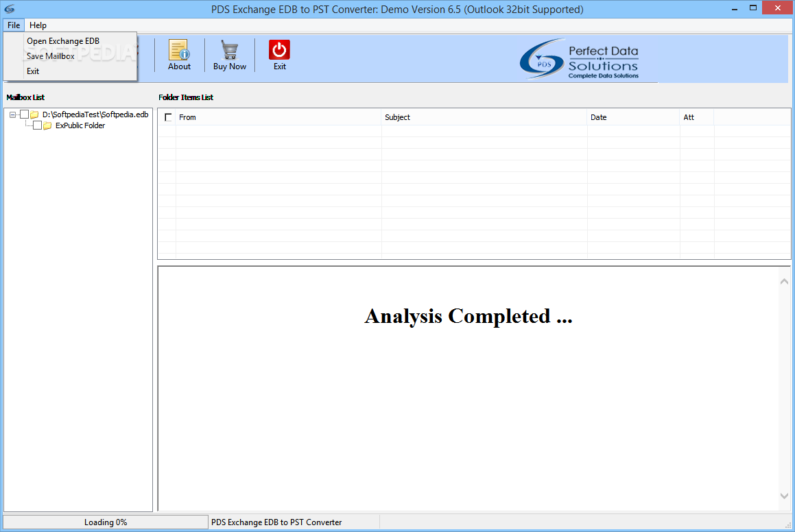
Task: Click the Loading 0% progress bar
Action: pos(106,522)
